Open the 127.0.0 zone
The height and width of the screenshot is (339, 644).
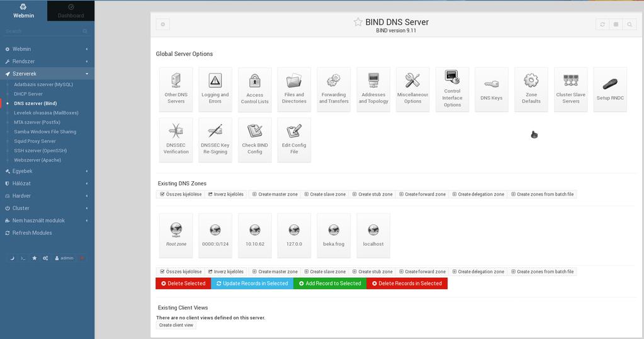tap(294, 236)
